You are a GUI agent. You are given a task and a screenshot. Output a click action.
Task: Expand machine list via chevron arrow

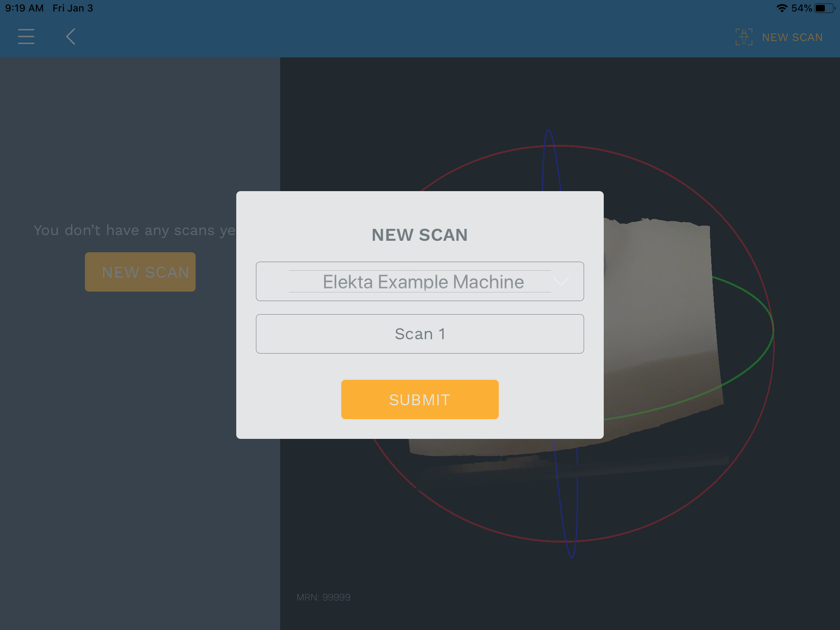click(x=561, y=281)
